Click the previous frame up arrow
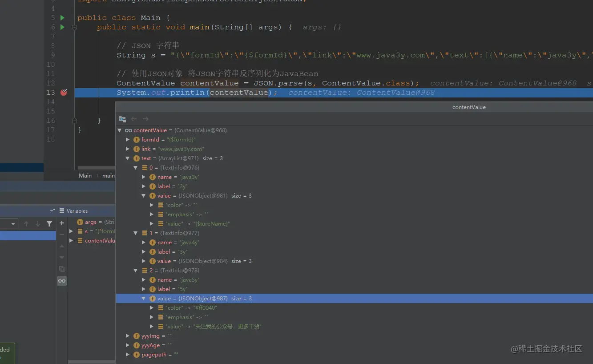Viewport: 593px width, 364px height. 26,224
